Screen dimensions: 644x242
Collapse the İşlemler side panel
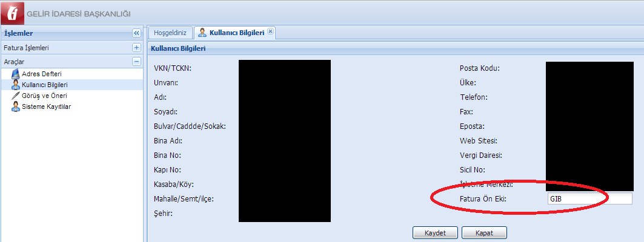point(136,33)
